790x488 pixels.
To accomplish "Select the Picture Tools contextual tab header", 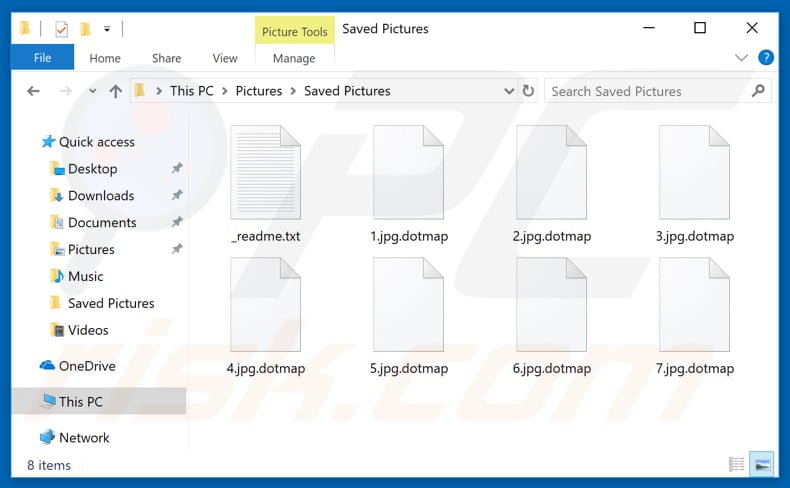I will click(x=295, y=31).
